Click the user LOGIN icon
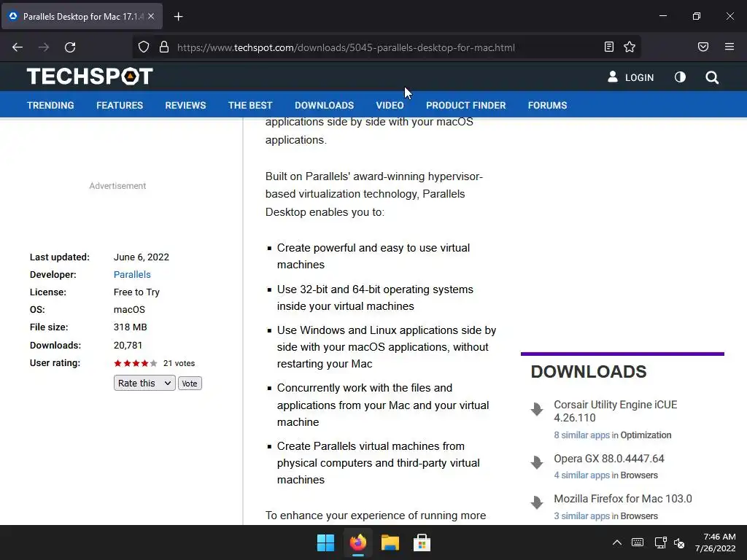The height and width of the screenshot is (560, 747). (x=613, y=77)
